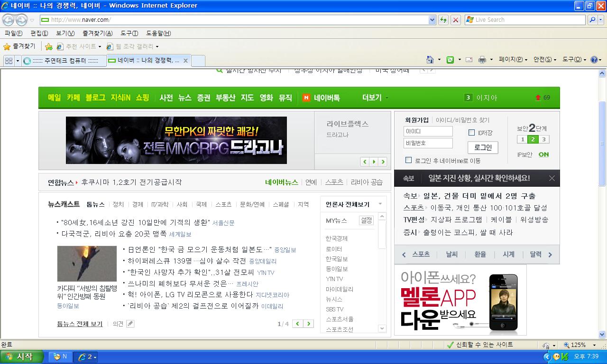Click the blue Help question-mark icon
Screen dimensions: 607x364
click(593, 60)
